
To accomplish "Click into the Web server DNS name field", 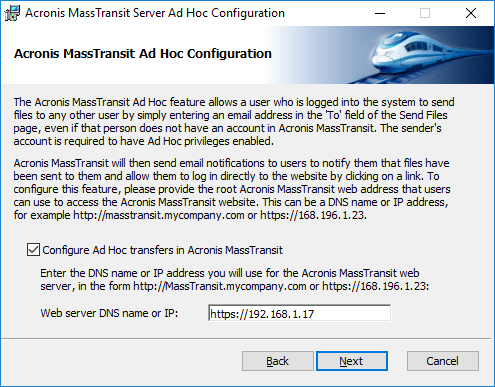I will coord(299,313).
